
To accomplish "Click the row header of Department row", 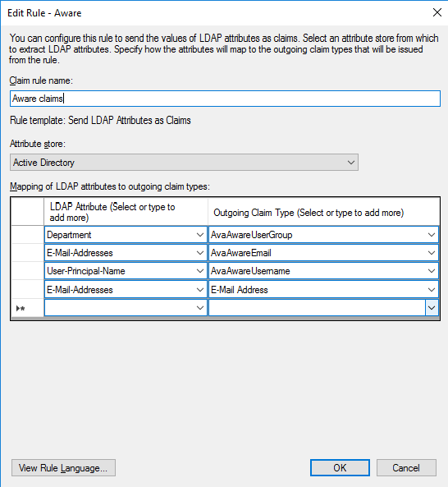I will pos(28,235).
